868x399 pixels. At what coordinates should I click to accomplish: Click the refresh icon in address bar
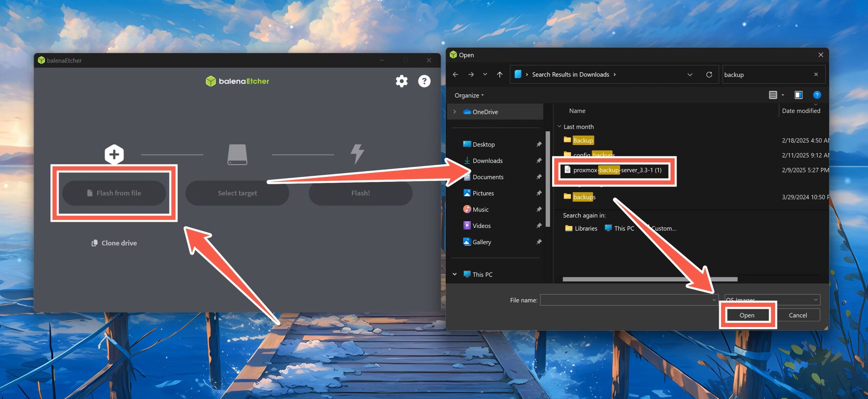pos(709,75)
